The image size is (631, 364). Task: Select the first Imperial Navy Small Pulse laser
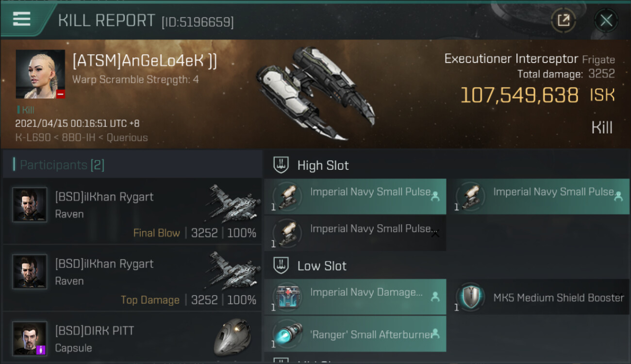click(x=355, y=196)
